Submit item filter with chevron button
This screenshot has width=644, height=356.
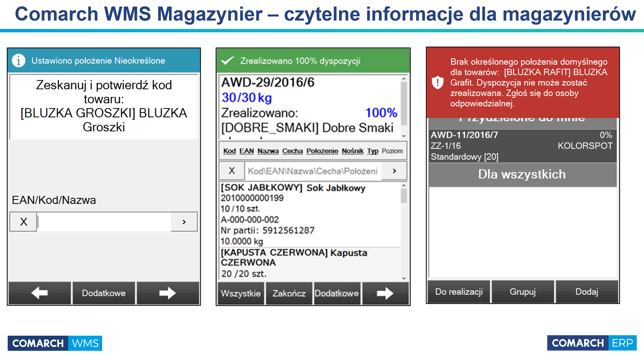[x=394, y=171]
